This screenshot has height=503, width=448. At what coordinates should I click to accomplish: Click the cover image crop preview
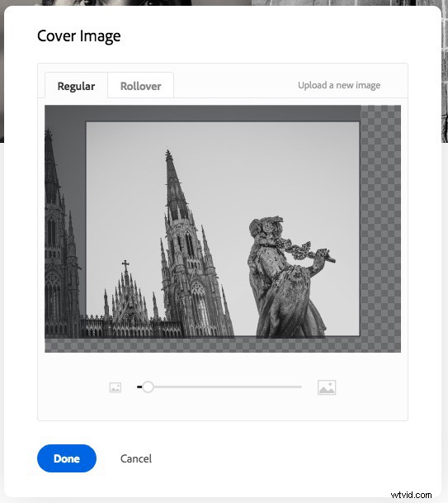(x=223, y=229)
